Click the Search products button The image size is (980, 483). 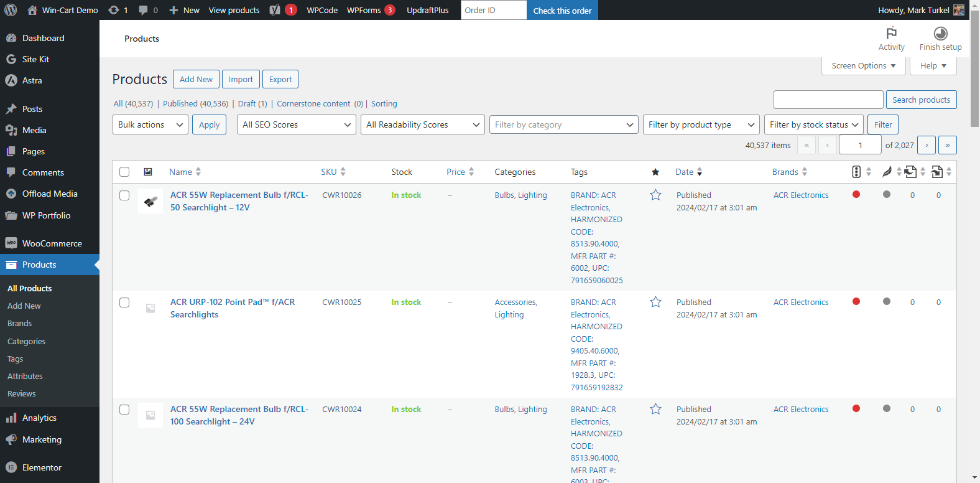[x=921, y=100]
